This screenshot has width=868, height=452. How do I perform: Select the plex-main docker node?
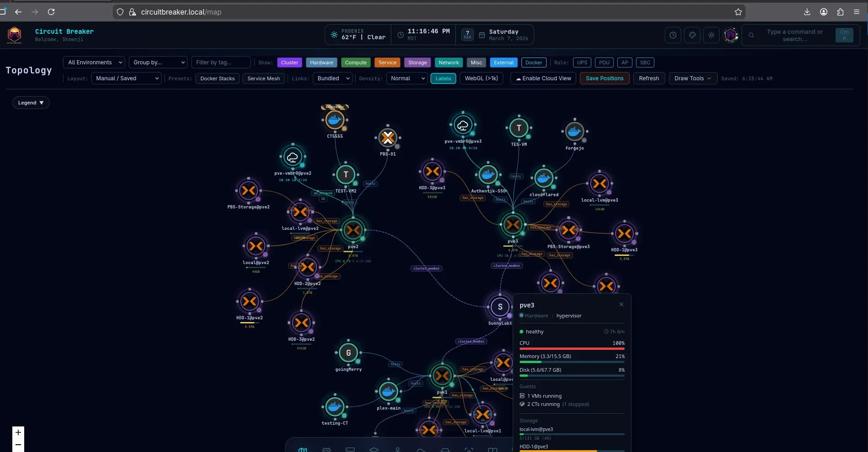389,391
